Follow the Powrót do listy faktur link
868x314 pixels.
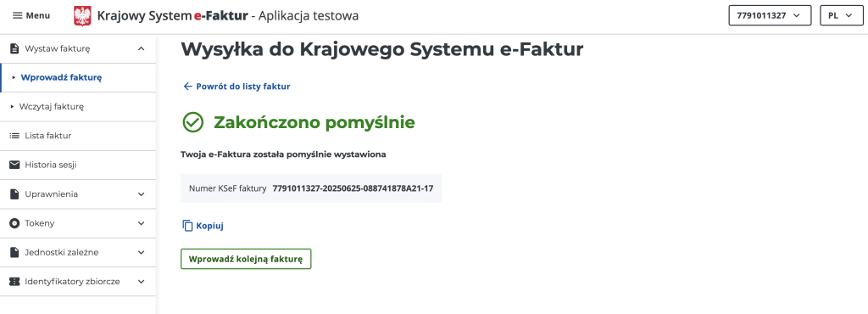(x=243, y=87)
